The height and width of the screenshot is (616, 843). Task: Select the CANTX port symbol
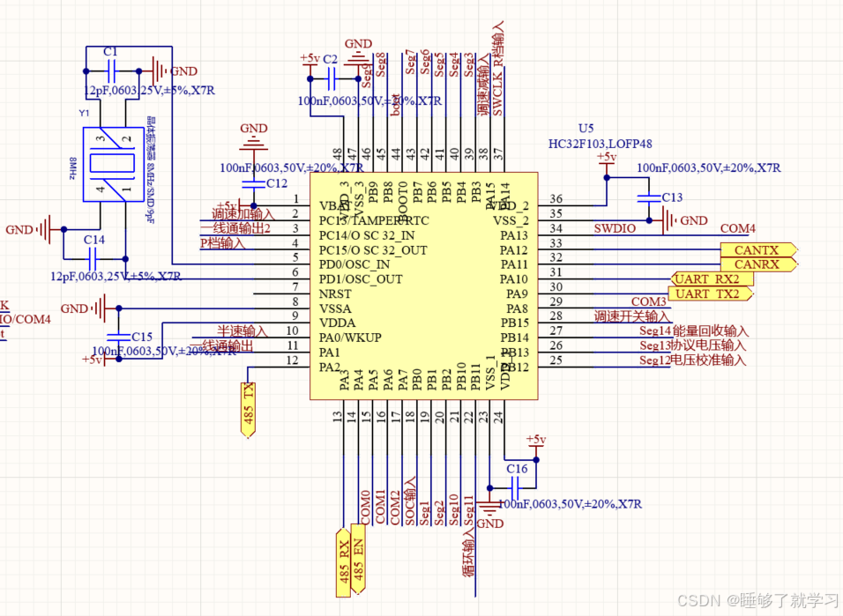pos(758,250)
